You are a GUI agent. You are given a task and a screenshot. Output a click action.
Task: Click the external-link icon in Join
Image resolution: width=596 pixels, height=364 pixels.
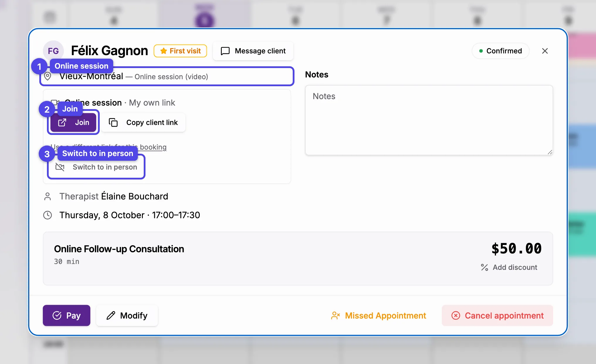click(62, 123)
